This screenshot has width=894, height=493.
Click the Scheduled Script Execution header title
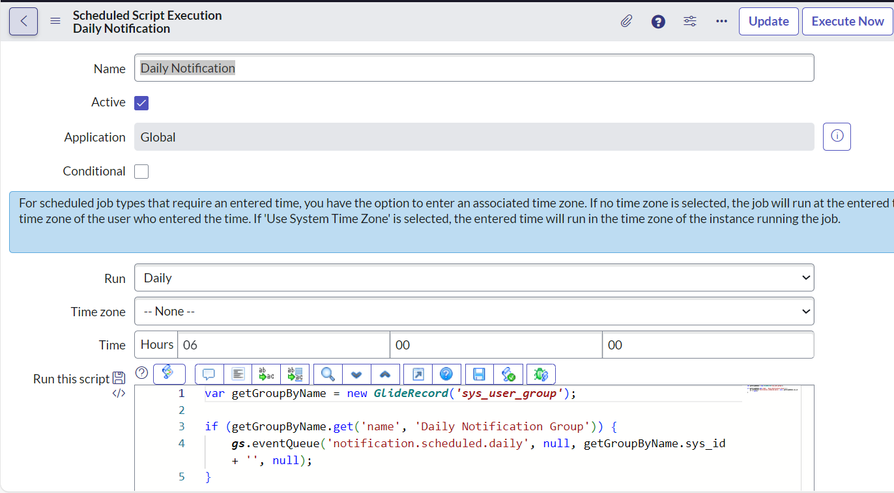[x=147, y=15]
